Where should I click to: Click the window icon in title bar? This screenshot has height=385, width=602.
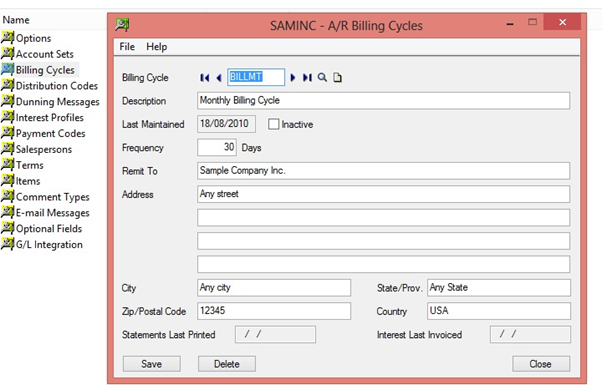(x=122, y=25)
